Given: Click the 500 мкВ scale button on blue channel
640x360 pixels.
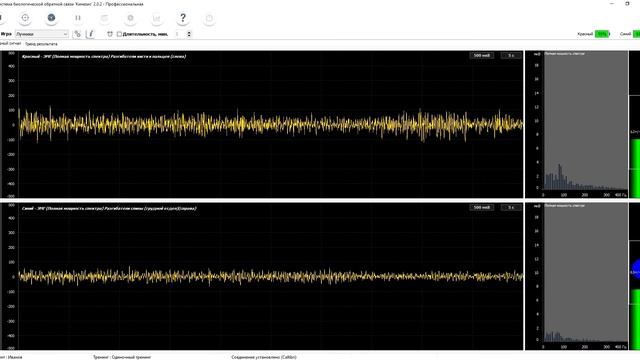Looking at the screenshot, I should pyautogui.click(x=482, y=208).
